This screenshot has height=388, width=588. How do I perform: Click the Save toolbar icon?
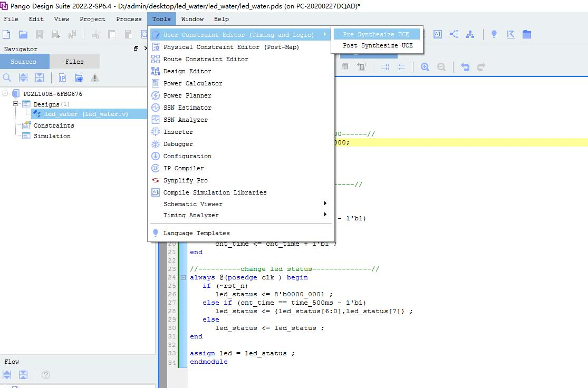40,34
